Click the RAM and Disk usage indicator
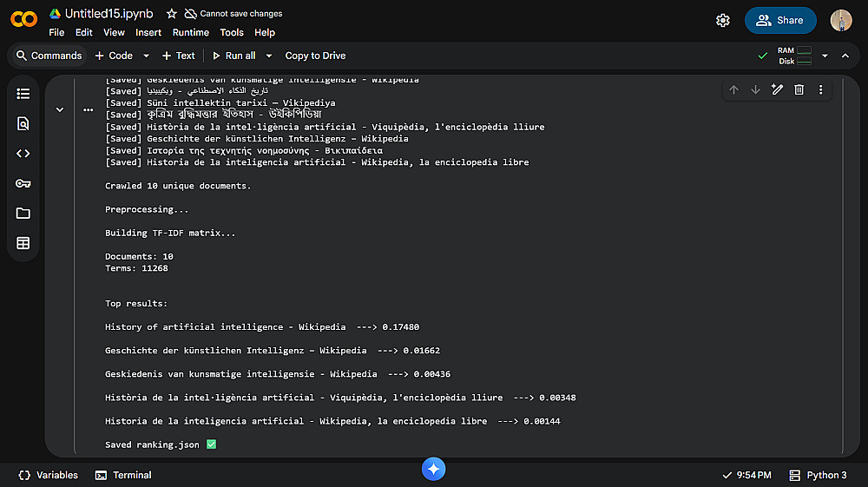The image size is (868, 487). pos(794,56)
